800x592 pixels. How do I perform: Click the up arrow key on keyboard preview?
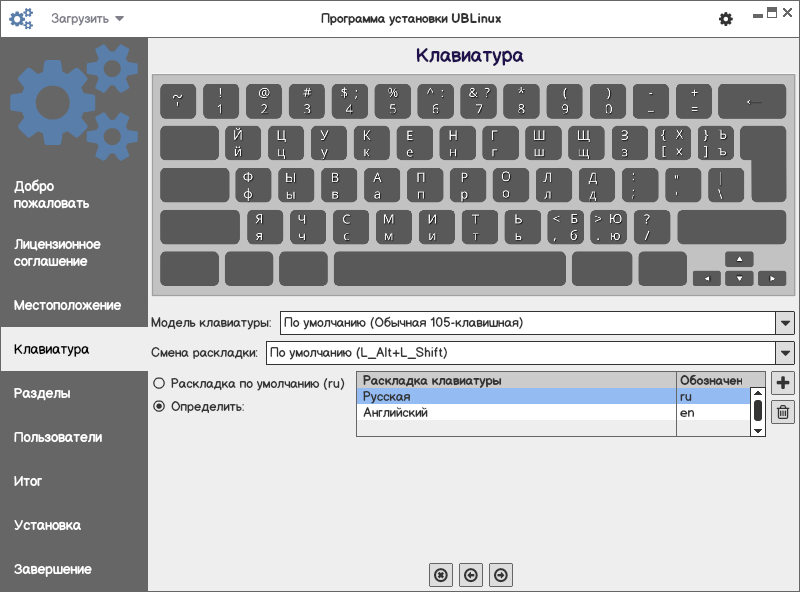point(739,259)
